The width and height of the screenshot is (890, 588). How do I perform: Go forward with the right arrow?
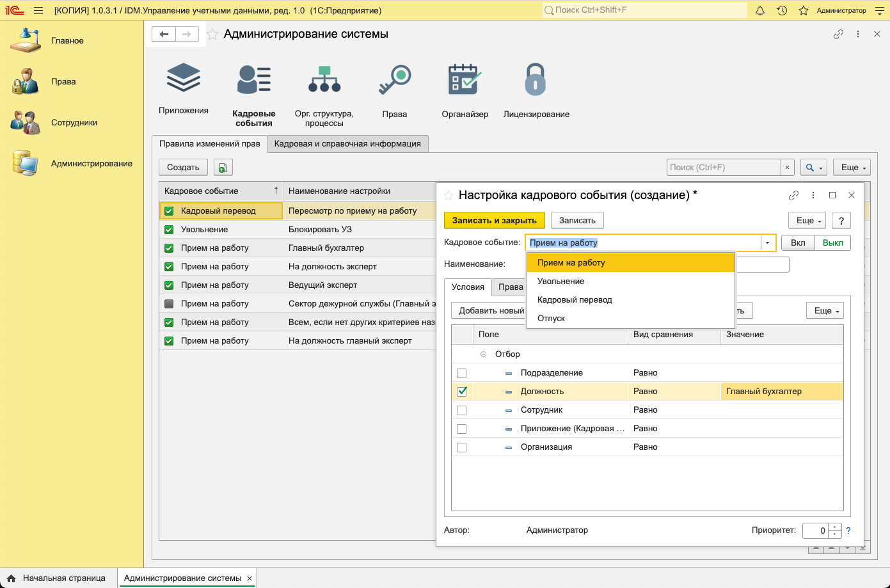coord(187,34)
